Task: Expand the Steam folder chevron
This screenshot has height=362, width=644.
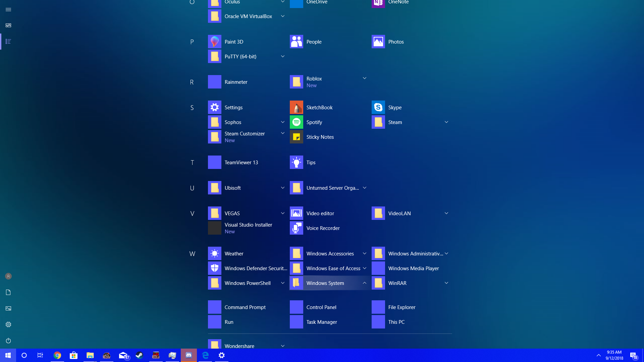Action: pyautogui.click(x=446, y=122)
